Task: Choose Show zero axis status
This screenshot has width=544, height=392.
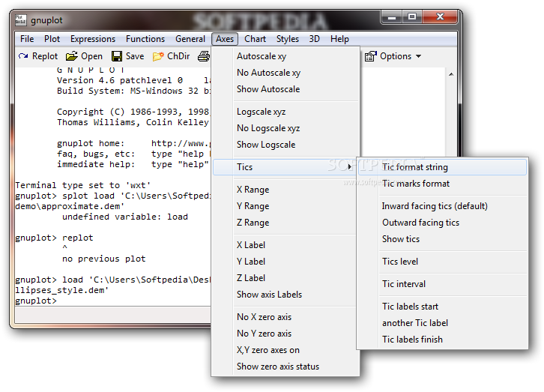Action: pyautogui.click(x=285, y=367)
